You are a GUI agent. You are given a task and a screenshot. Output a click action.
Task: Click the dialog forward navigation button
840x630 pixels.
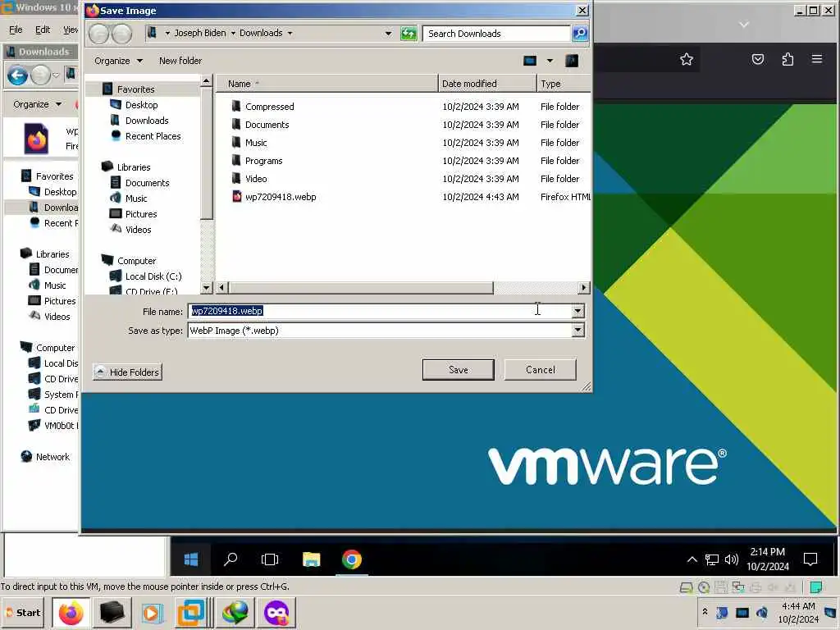click(x=121, y=33)
